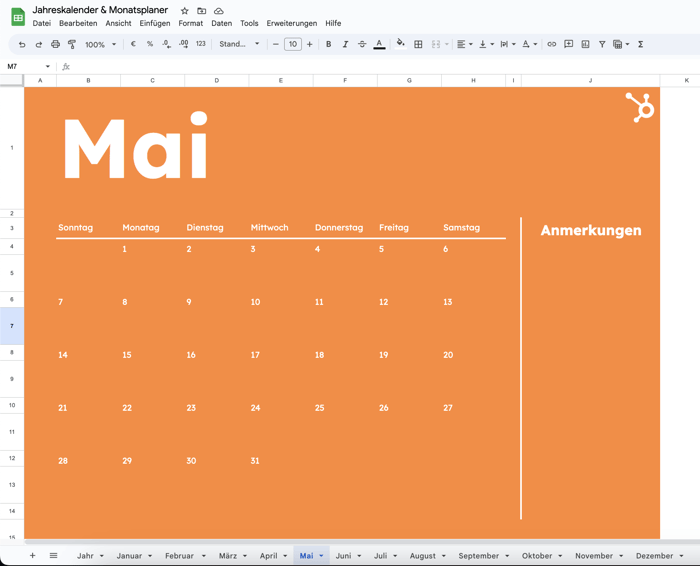700x566 pixels.
Task: Expand the merge cells dropdown arrow
Action: click(446, 44)
